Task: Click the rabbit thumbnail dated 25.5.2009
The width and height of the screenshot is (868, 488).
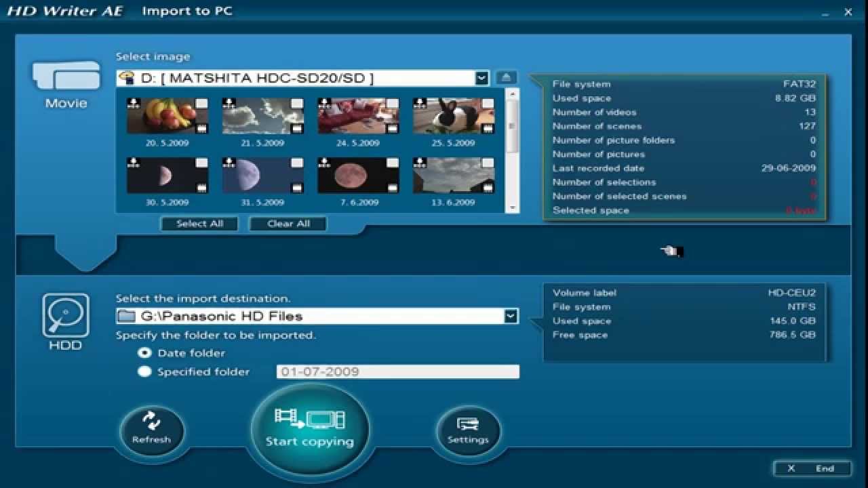Action: (454, 116)
